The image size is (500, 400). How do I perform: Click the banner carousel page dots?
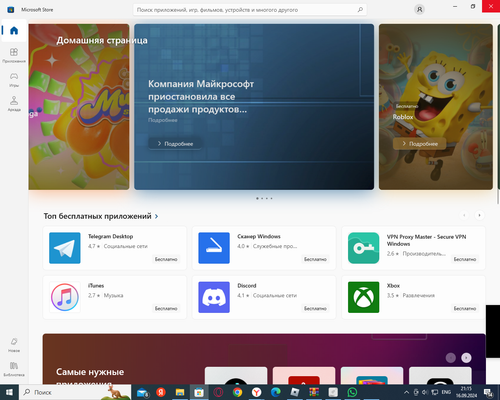pyautogui.click(x=264, y=198)
